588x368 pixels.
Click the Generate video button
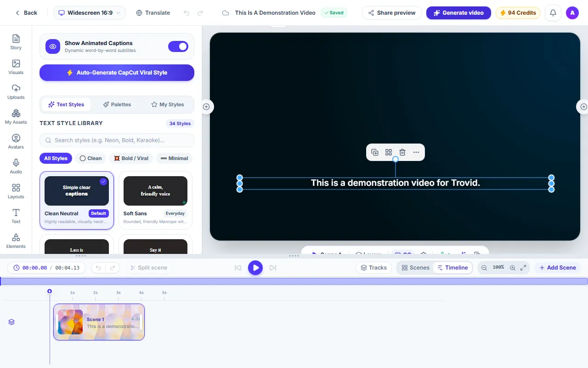coord(458,13)
